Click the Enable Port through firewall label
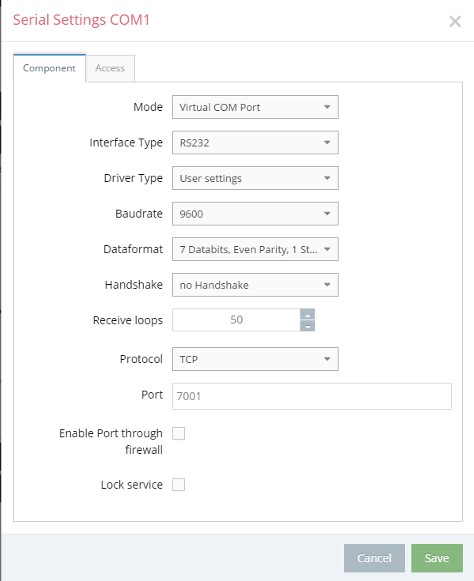The height and width of the screenshot is (581, 474). point(110,441)
